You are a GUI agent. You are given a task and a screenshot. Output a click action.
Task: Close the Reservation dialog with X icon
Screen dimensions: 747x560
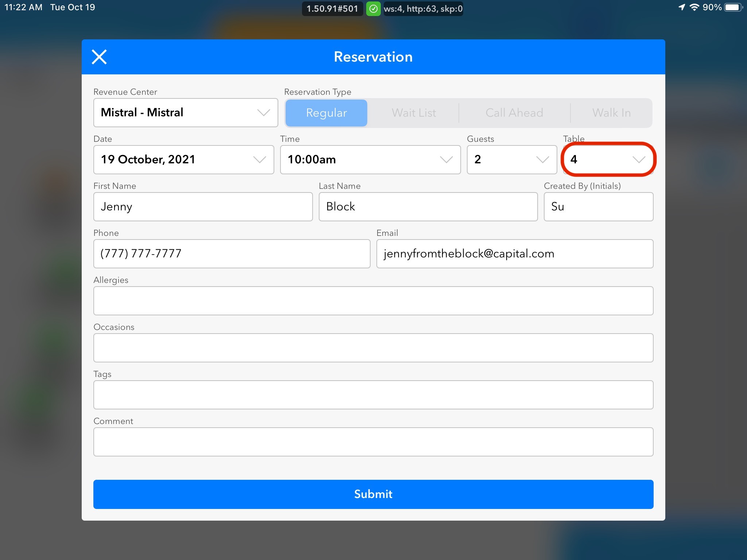pos(99,57)
